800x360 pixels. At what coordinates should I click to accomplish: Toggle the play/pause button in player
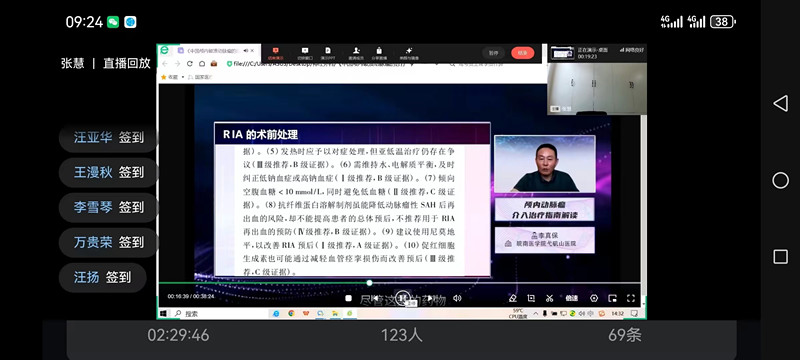pyautogui.click(x=403, y=297)
